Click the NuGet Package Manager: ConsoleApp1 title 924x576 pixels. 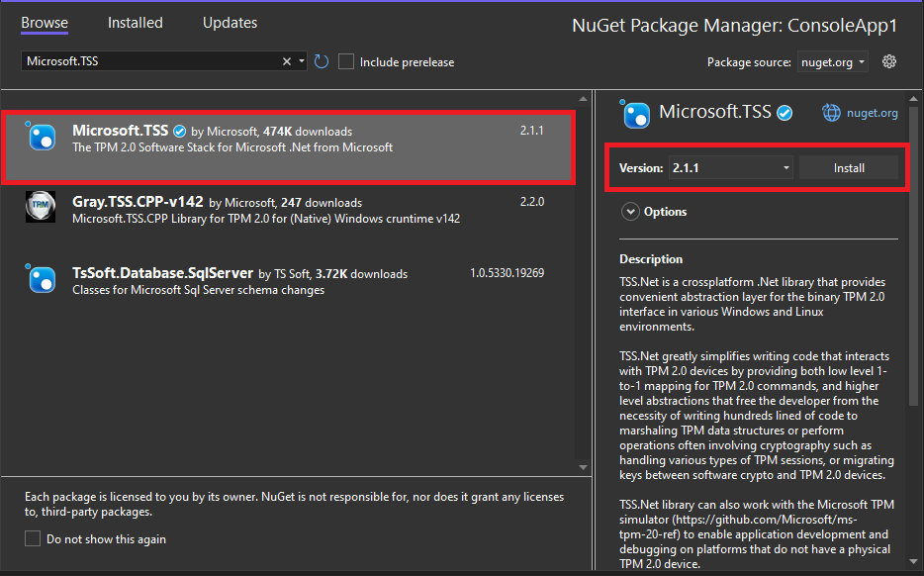point(734,26)
